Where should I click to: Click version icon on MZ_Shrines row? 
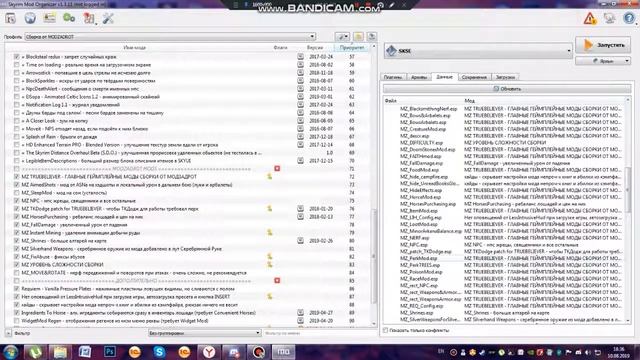[300, 241]
